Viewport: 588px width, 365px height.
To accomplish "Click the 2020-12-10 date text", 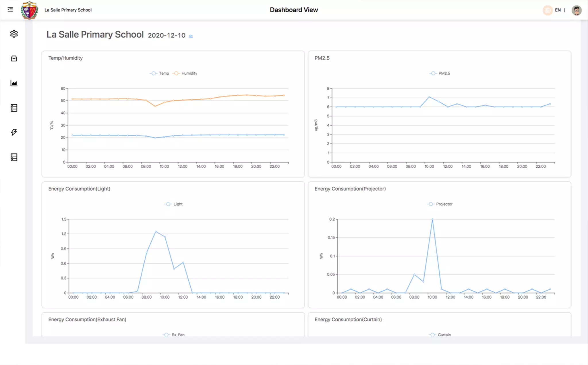I will click(x=167, y=35).
